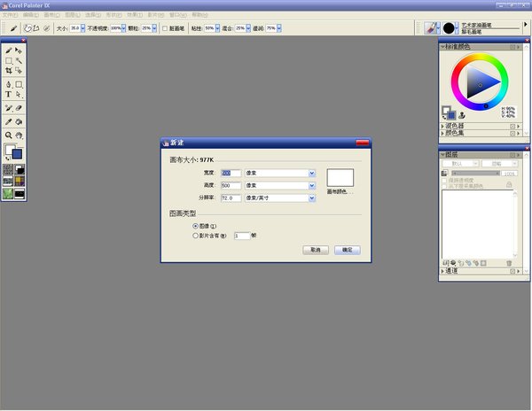The width and height of the screenshot is (532, 411).
Task: Open the green leaf nozzle selector
Action: point(8,193)
